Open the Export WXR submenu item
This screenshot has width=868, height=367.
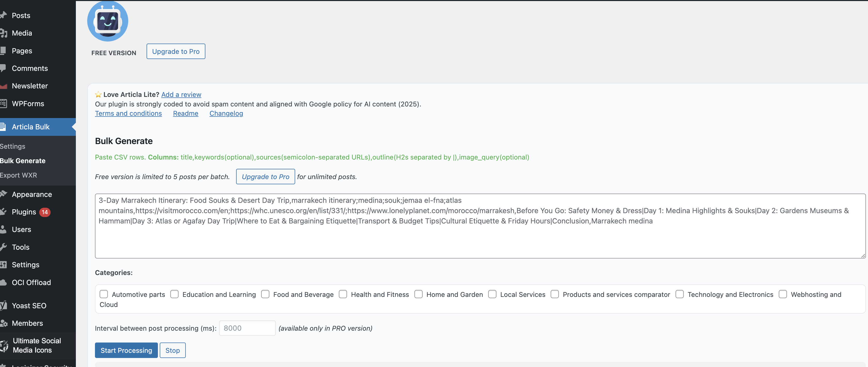click(x=19, y=175)
